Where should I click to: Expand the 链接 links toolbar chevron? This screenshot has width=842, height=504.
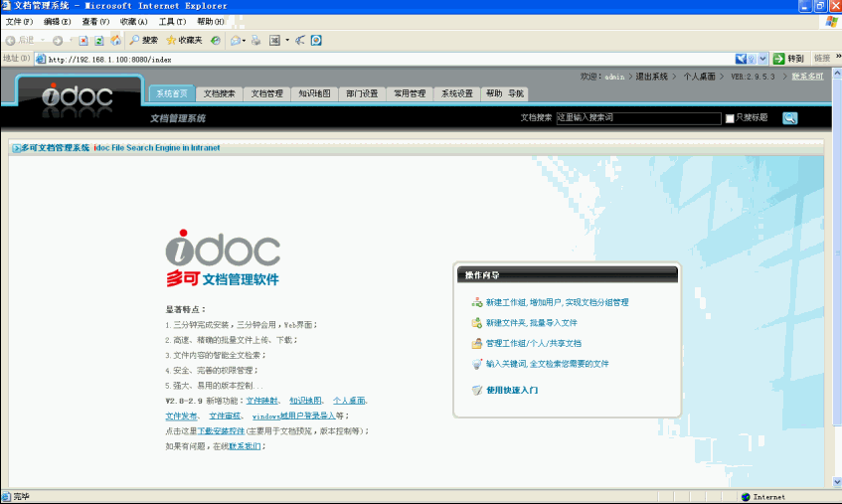838,57
